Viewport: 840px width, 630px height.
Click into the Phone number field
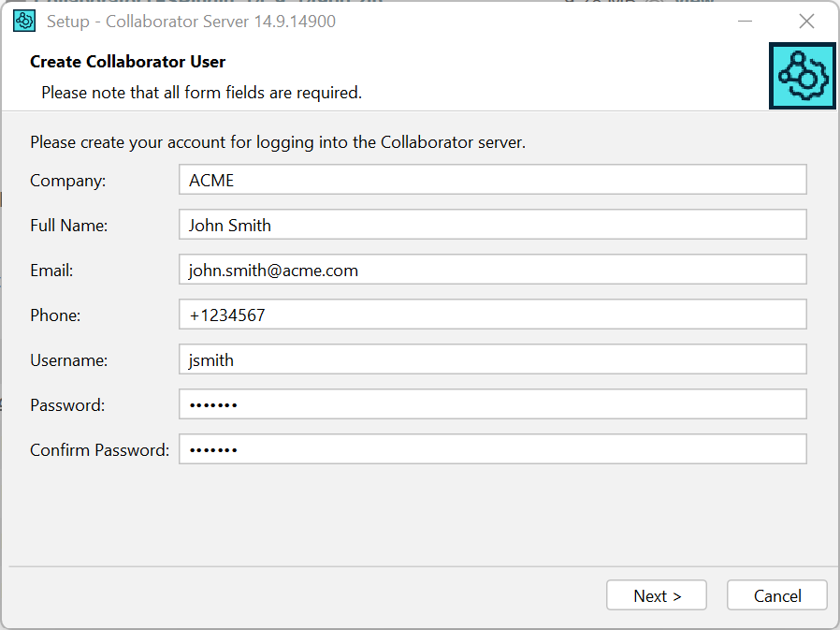492,314
